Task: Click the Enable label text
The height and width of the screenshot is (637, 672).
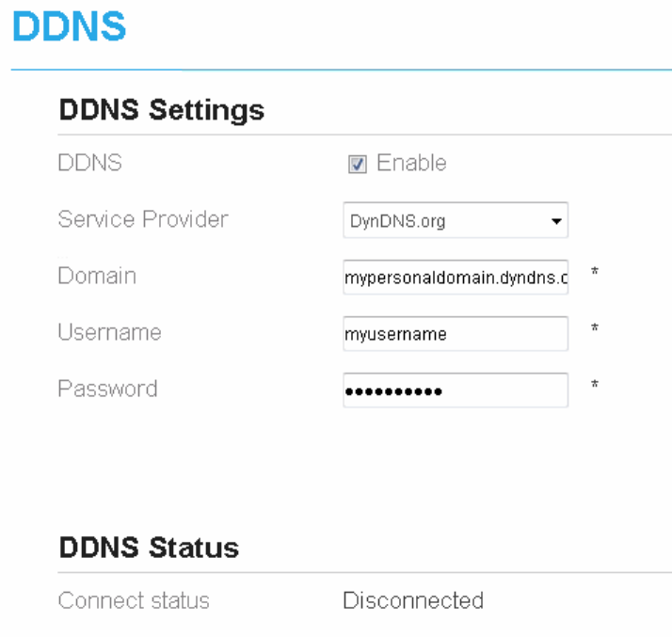Action: tap(411, 164)
